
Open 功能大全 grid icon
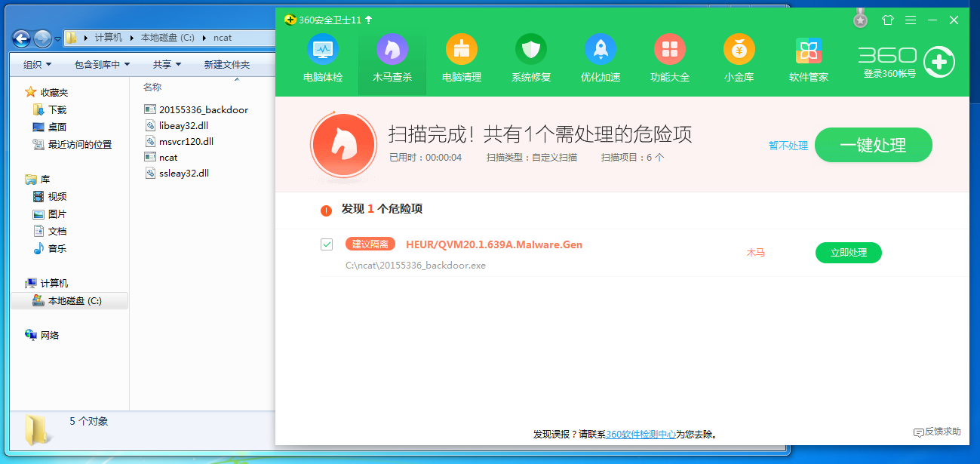pyautogui.click(x=670, y=50)
